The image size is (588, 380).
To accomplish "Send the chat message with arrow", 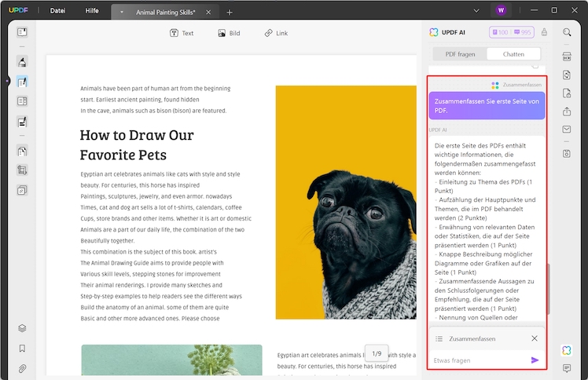I will tap(535, 360).
